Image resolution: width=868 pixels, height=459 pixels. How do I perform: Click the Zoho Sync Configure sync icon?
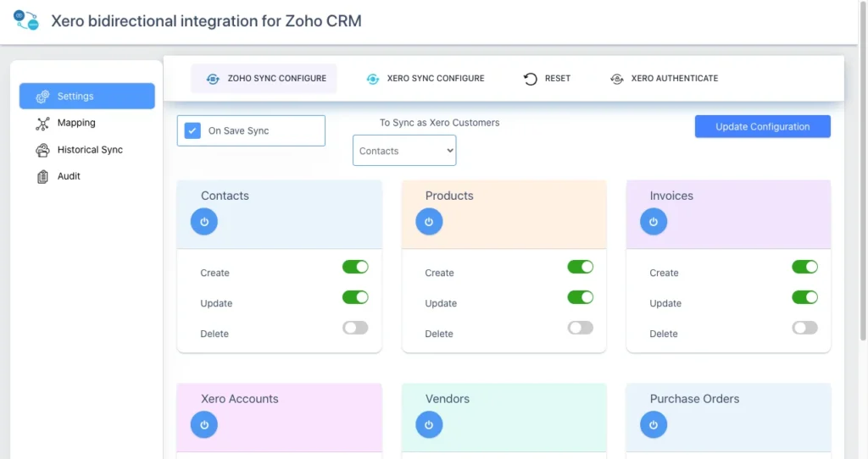[x=213, y=79]
